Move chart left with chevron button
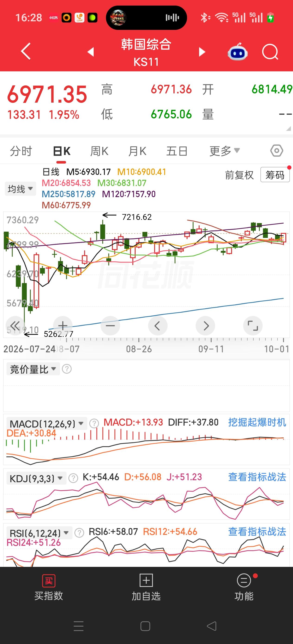This screenshot has width=293, height=644. pyautogui.click(x=158, y=325)
